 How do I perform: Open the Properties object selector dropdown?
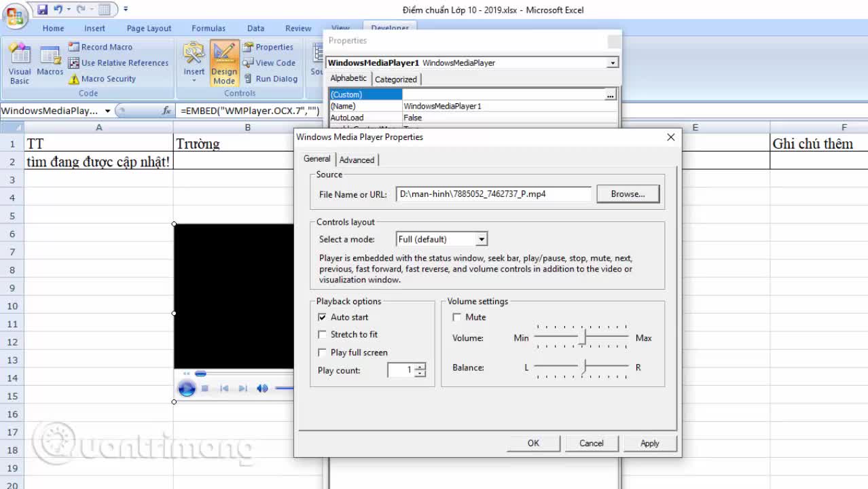tap(613, 62)
